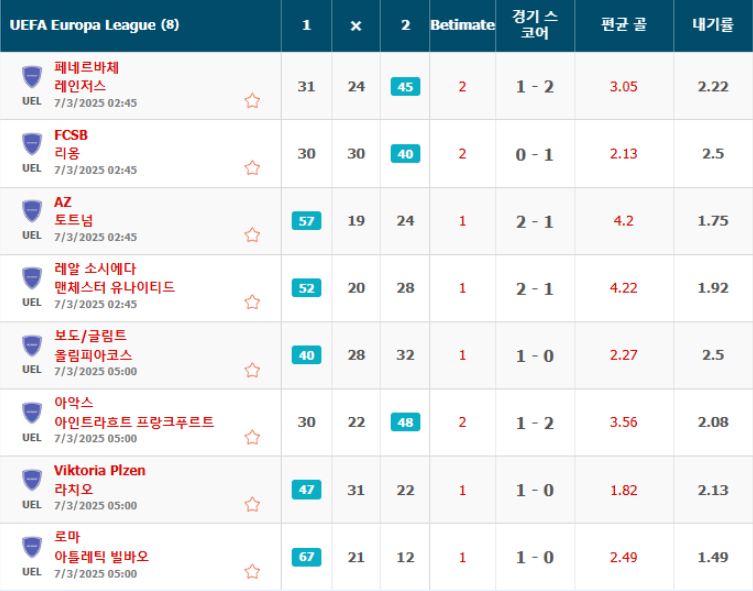
Task: Open team link 보도/글림트
Action: [90, 335]
